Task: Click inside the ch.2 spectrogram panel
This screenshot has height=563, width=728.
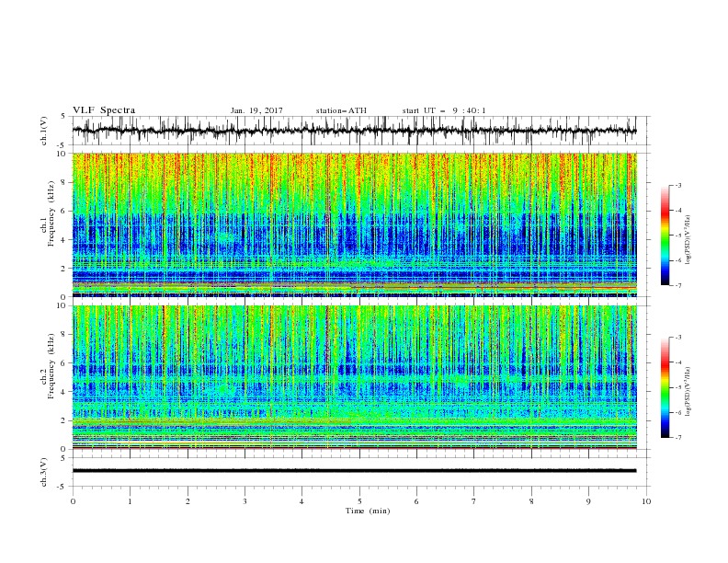Action: [354, 377]
